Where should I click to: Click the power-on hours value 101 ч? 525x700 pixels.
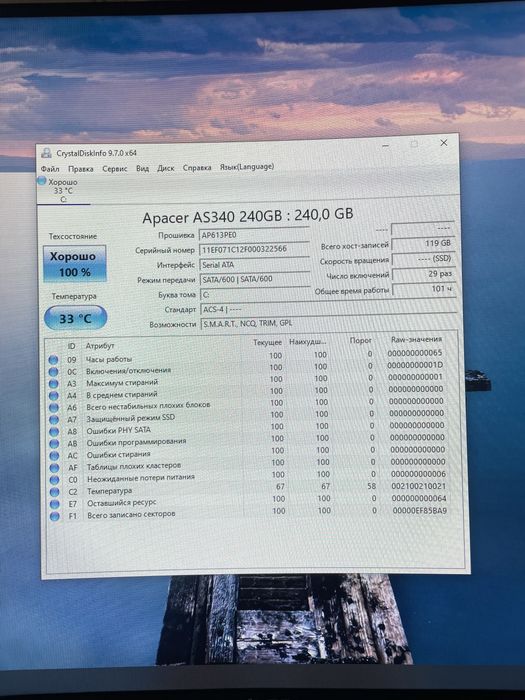click(424, 289)
